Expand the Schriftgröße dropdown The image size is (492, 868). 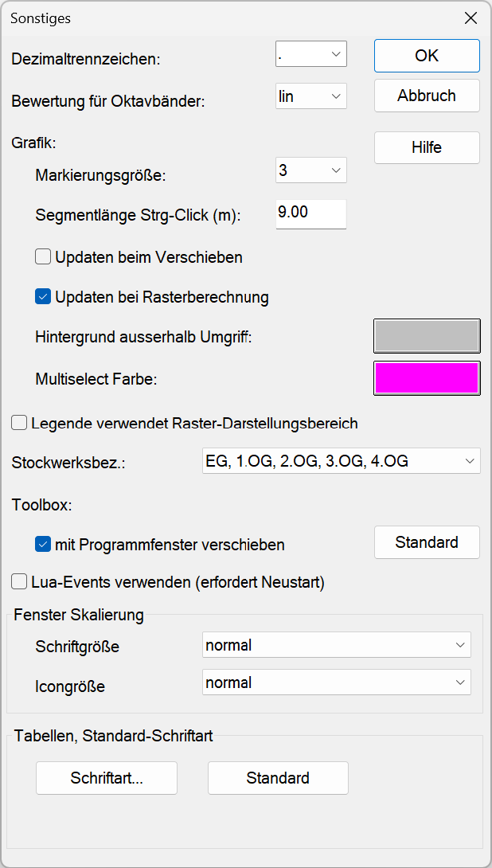click(337, 645)
